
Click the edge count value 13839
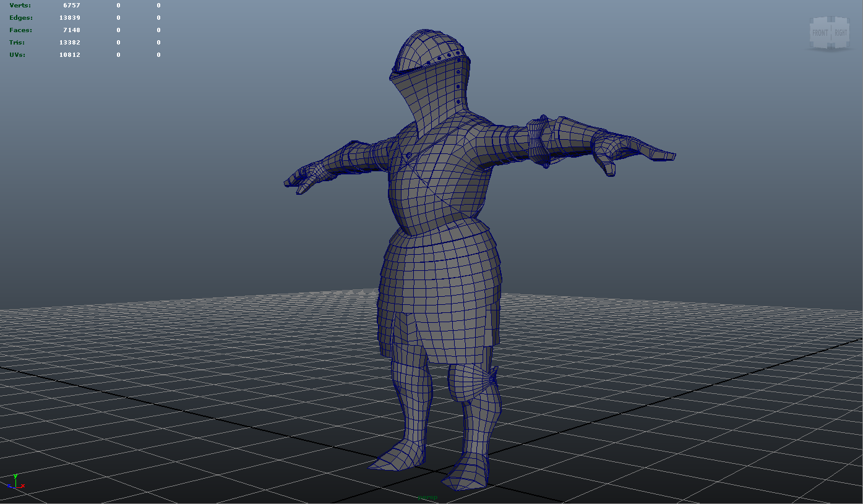tap(70, 18)
